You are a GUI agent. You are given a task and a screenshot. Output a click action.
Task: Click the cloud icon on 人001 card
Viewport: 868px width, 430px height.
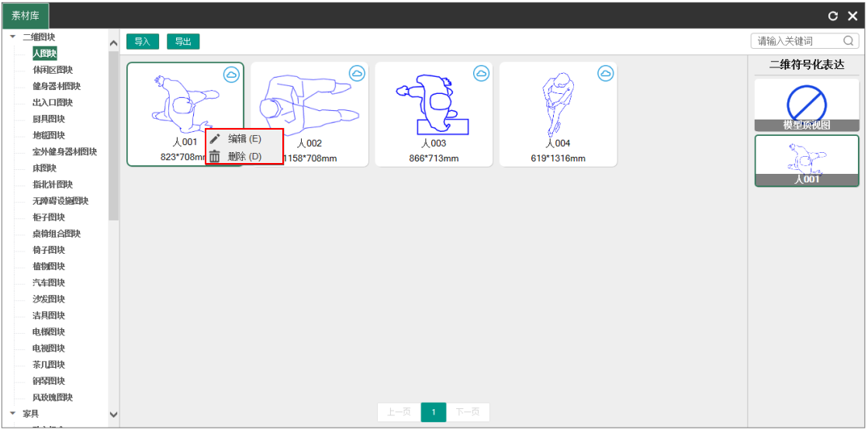click(x=232, y=74)
